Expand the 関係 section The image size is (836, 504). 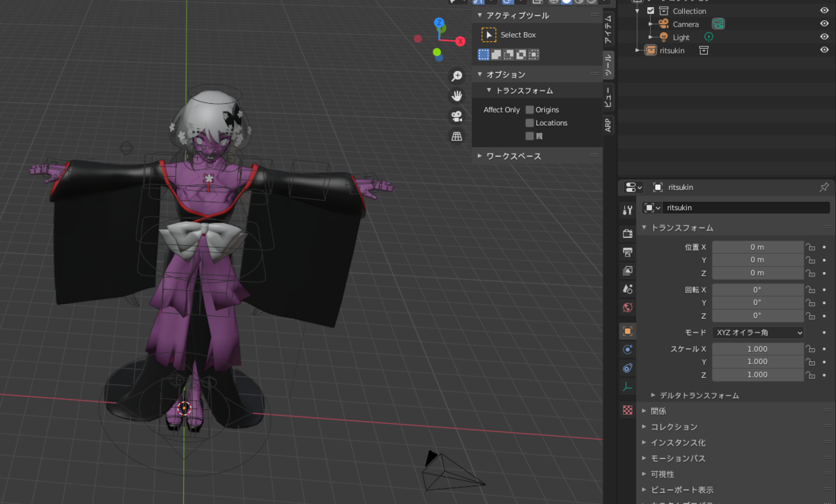coord(644,411)
